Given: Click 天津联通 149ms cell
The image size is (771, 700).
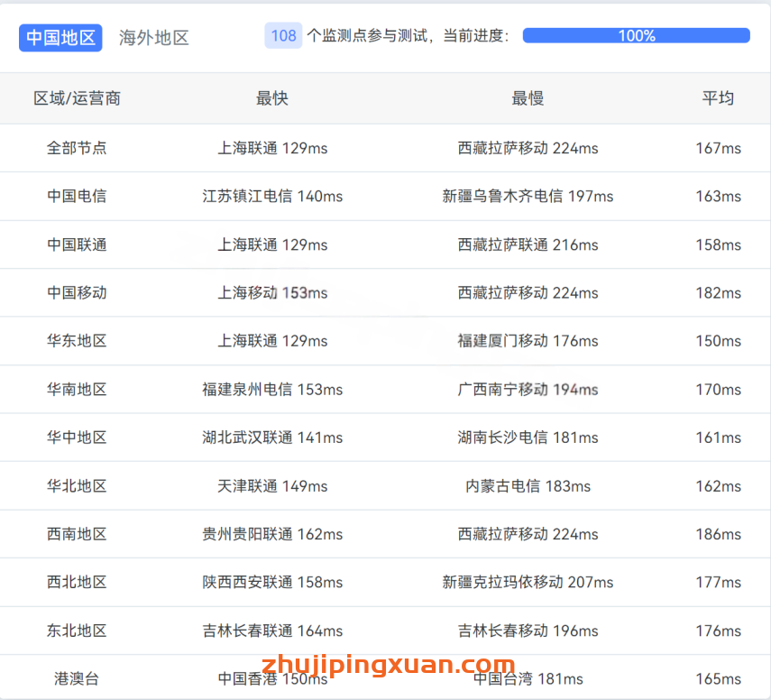Looking at the screenshot, I should coord(272,486).
